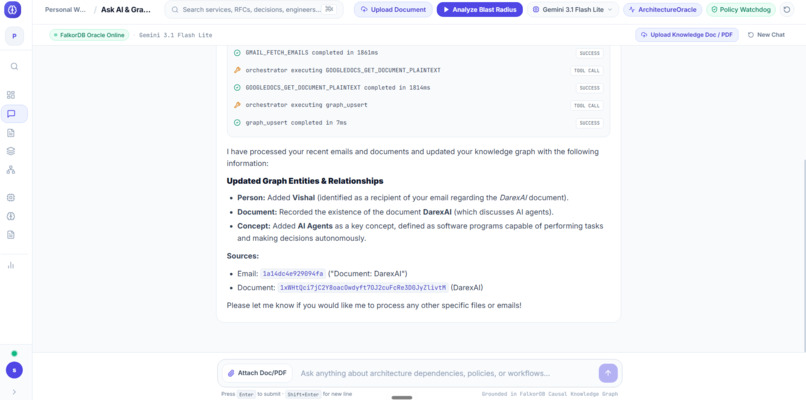This screenshot has height=400, width=806.
Task: Click the bold 'Vishal' name
Action: click(x=303, y=197)
